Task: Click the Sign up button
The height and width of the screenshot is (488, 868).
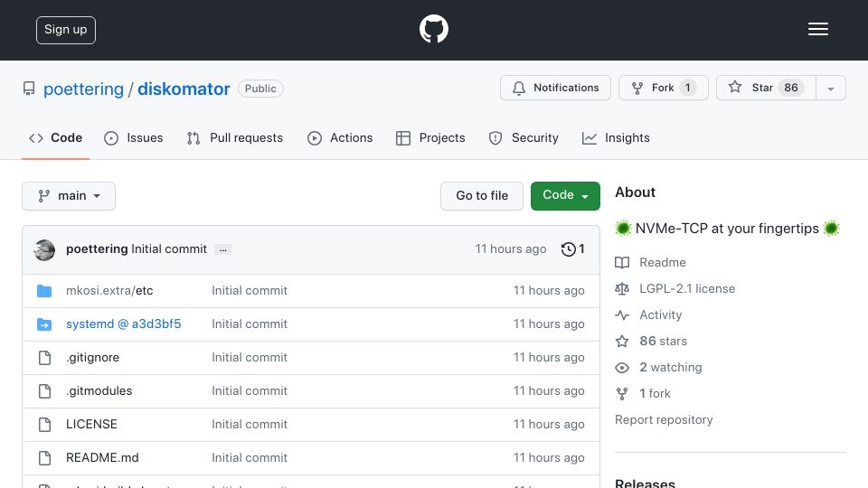Action: tap(66, 30)
